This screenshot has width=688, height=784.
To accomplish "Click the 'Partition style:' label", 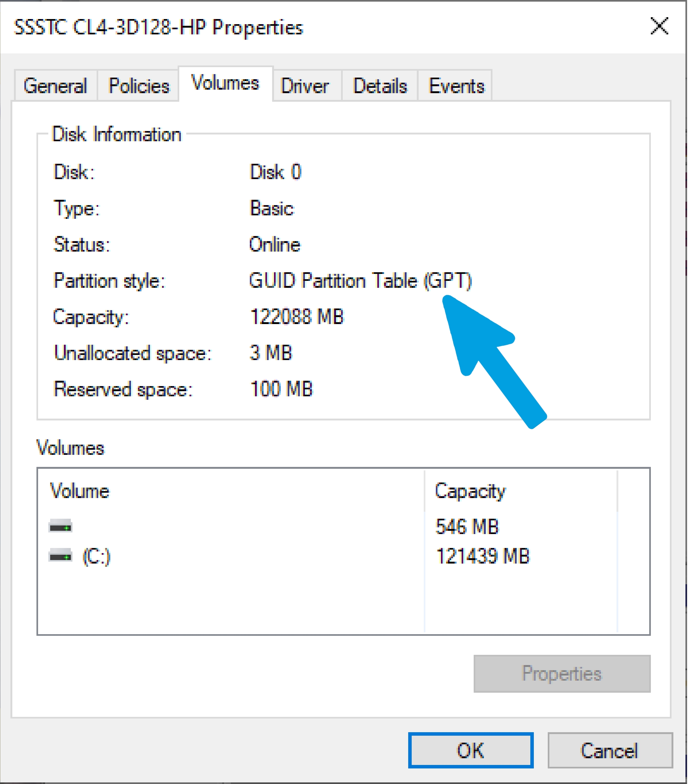I will tap(109, 281).
